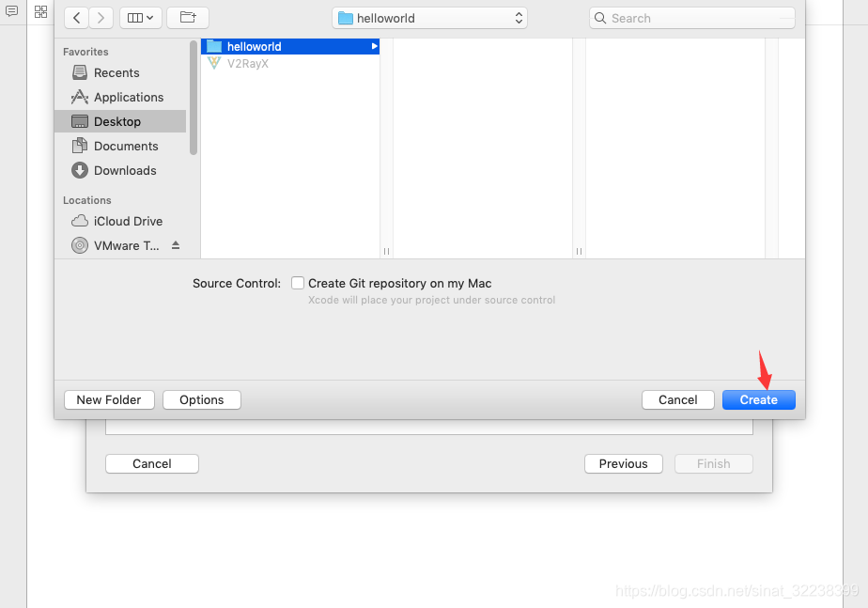This screenshot has height=608, width=868.
Task: Cancel the save dialog
Action: pyautogui.click(x=678, y=399)
